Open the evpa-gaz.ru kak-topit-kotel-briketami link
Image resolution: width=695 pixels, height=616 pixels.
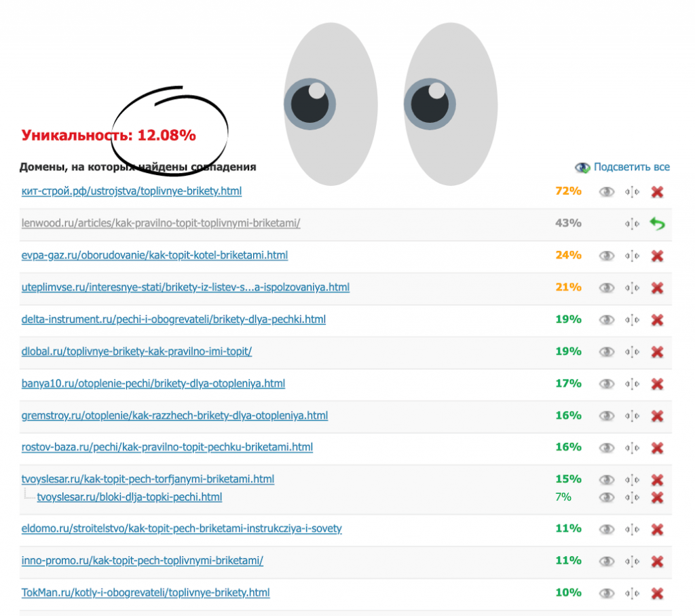click(155, 255)
